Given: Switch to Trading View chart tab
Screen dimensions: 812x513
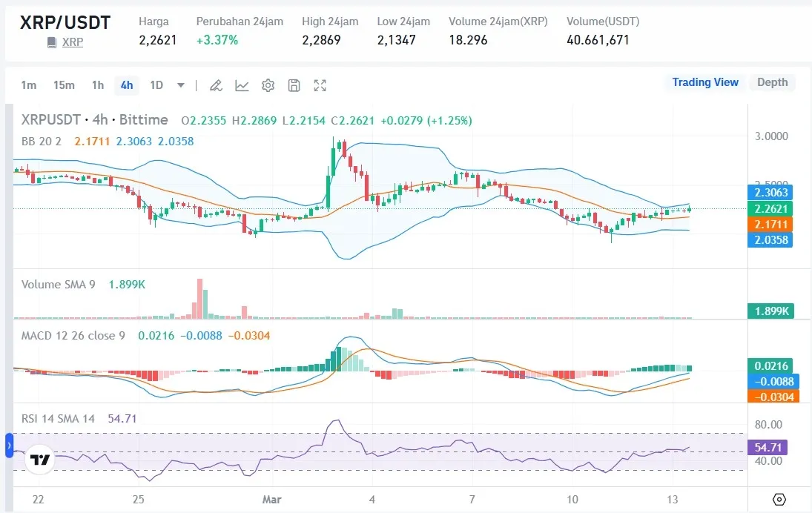Looking at the screenshot, I should click(x=705, y=82).
